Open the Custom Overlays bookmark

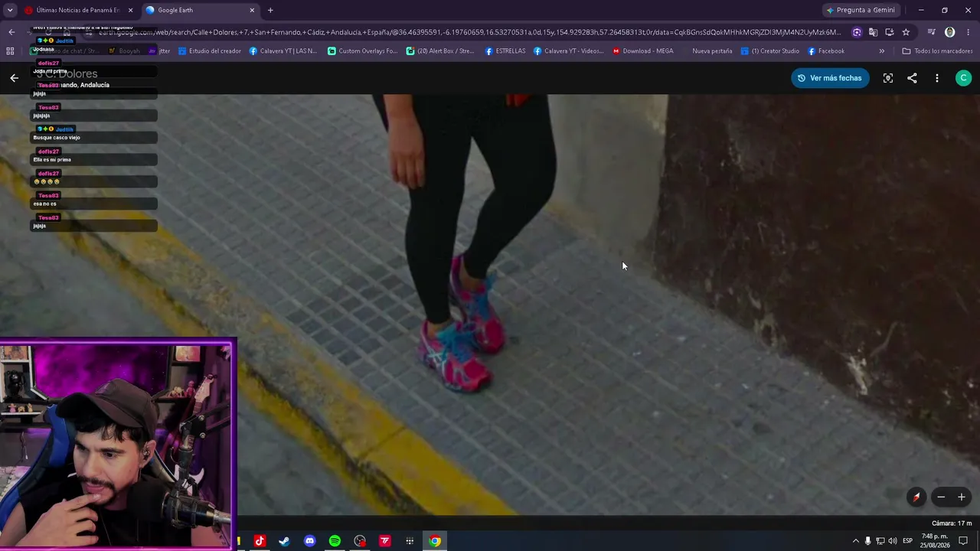(x=362, y=51)
